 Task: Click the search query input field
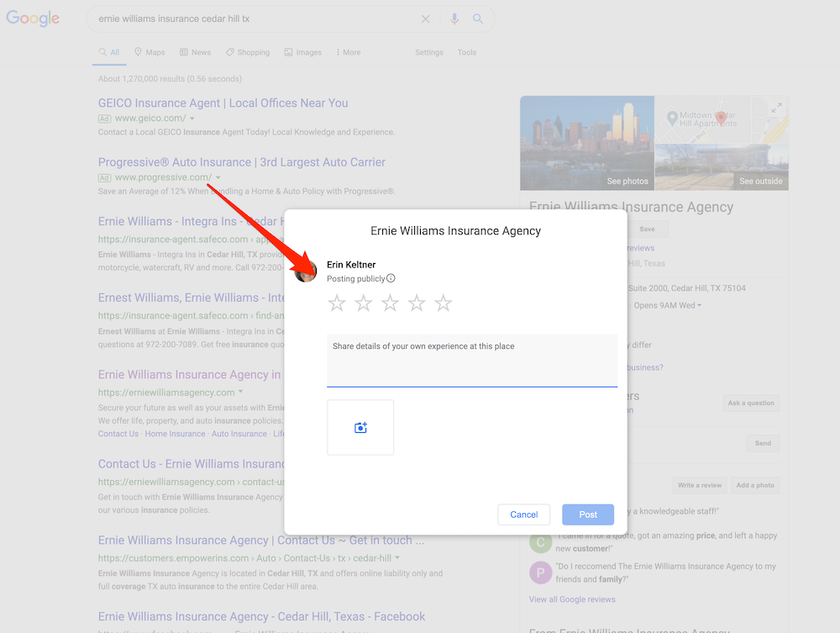[255, 18]
